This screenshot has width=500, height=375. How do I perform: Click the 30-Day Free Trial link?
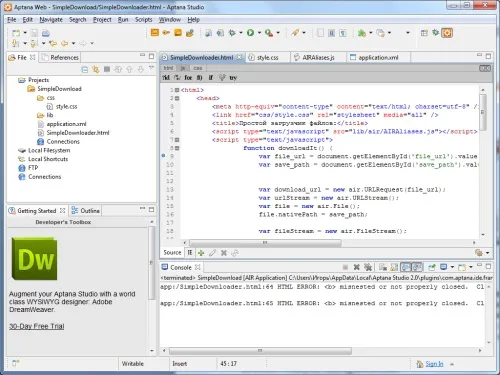click(37, 326)
